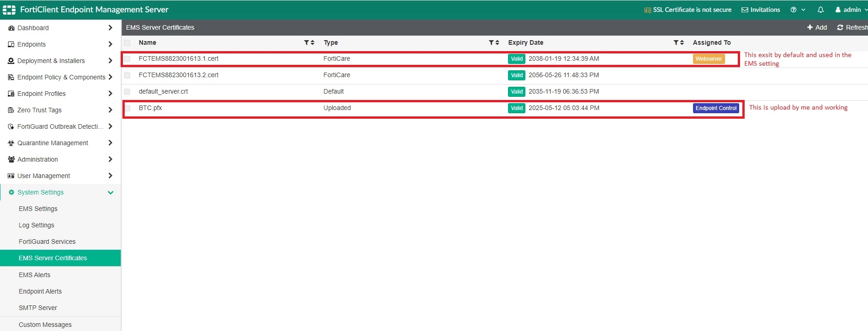
Task: Click the Invitations envelope icon
Action: click(x=745, y=10)
